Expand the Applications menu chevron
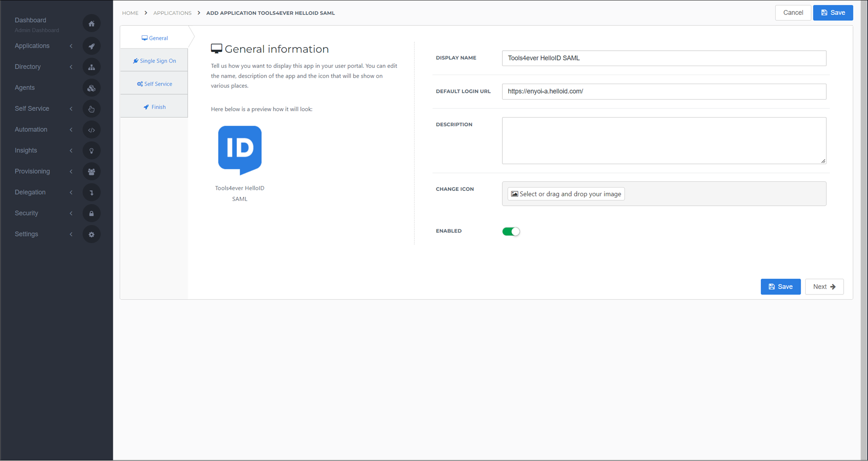The width and height of the screenshot is (868, 461). click(x=71, y=46)
